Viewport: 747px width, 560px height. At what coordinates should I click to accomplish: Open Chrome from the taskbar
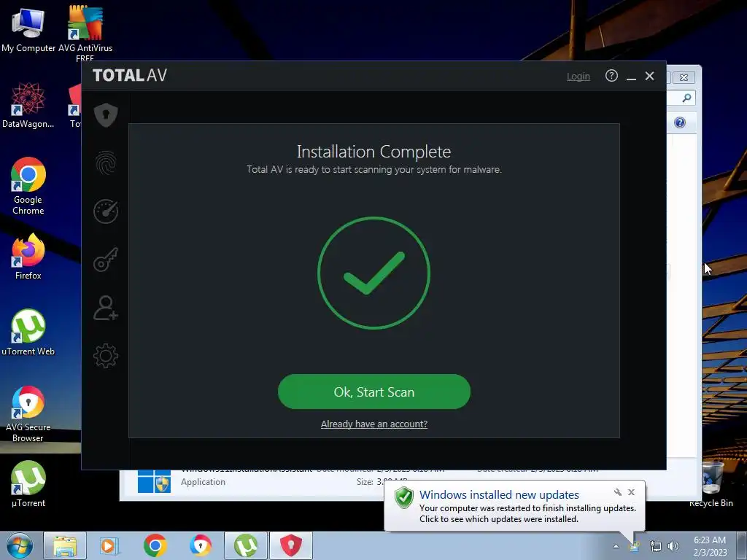155,545
